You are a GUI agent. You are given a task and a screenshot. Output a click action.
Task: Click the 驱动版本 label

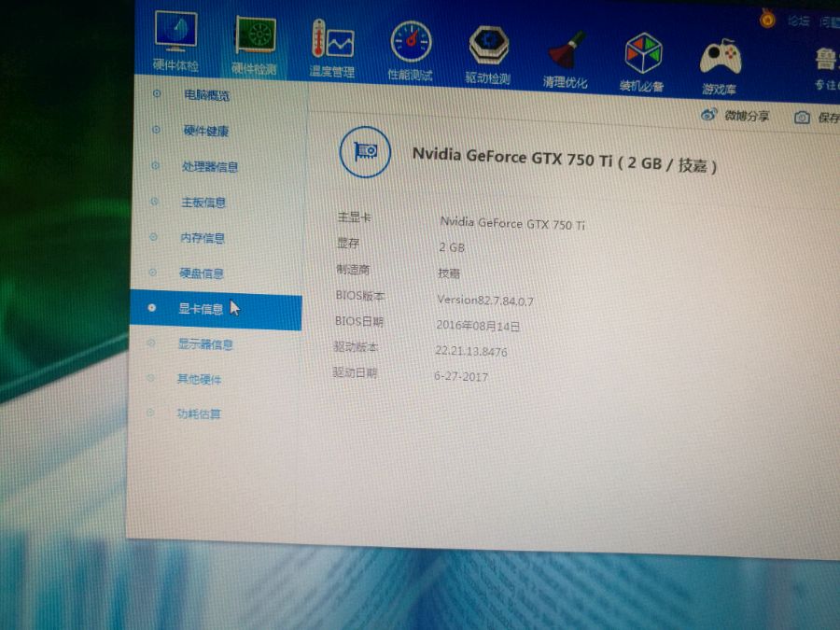(356, 347)
